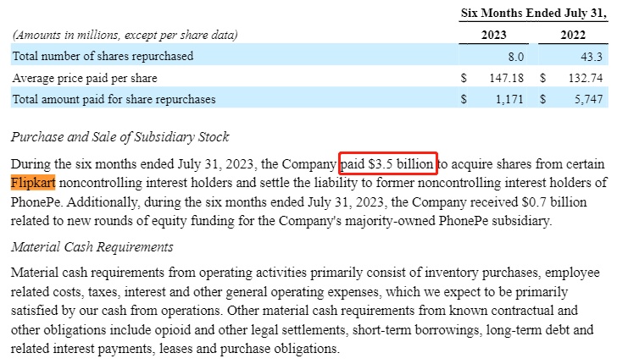Select the 2023 column header
Screen dimensions: 617x364
494,36
